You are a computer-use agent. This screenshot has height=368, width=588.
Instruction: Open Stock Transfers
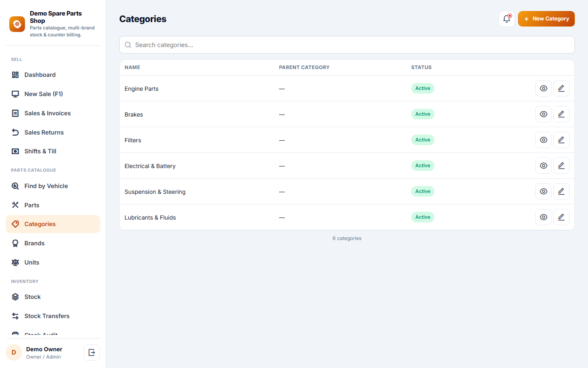[53, 316]
